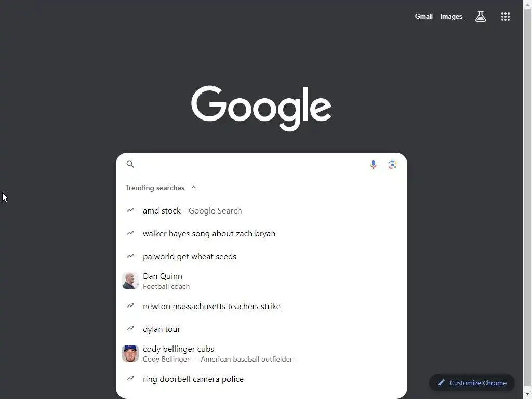Click the magnifying glass search icon

pos(130,164)
